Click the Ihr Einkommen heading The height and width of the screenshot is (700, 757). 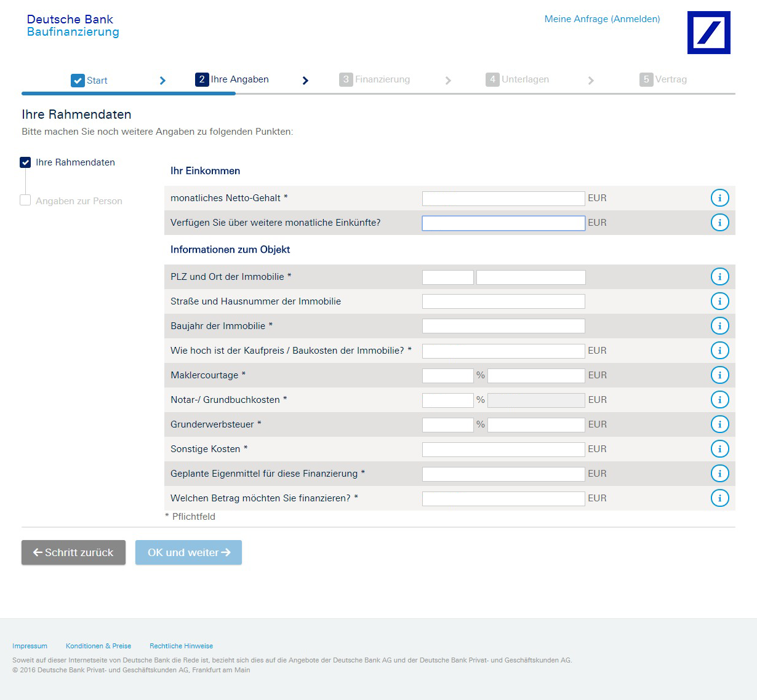pyautogui.click(x=205, y=171)
